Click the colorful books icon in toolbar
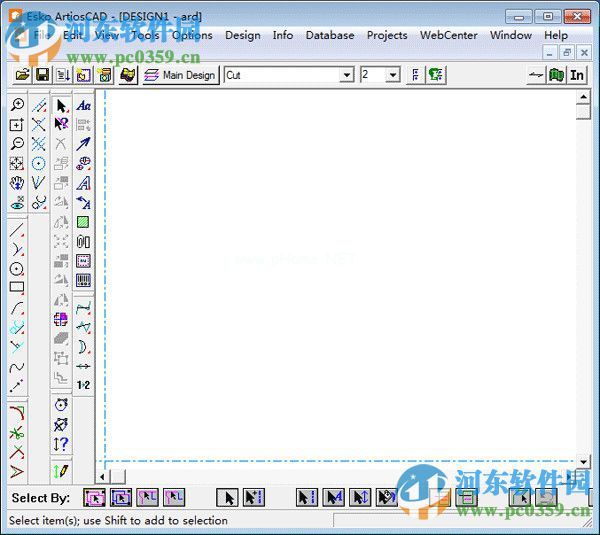 tap(128, 75)
